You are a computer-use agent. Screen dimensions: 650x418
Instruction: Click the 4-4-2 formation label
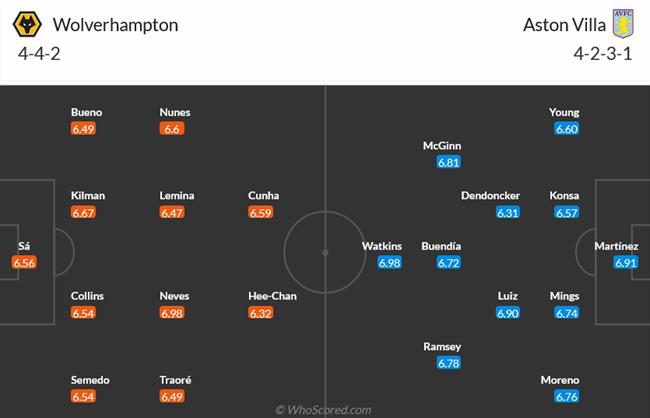[x=39, y=54]
